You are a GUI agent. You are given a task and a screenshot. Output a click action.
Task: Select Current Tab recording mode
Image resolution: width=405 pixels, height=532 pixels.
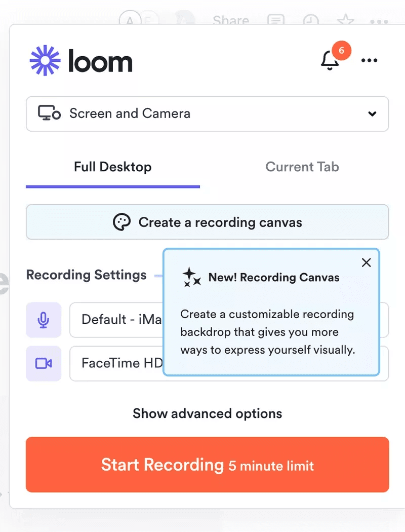pyautogui.click(x=302, y=167)
